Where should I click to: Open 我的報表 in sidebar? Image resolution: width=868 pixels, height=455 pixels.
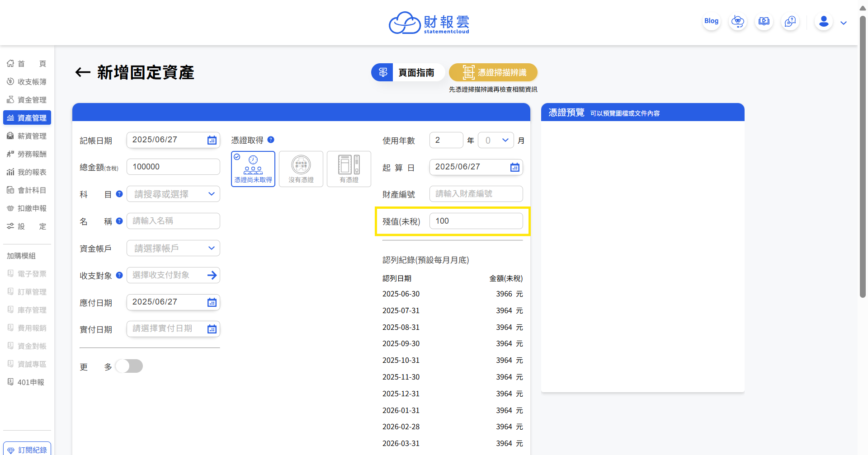click(27, 172)
